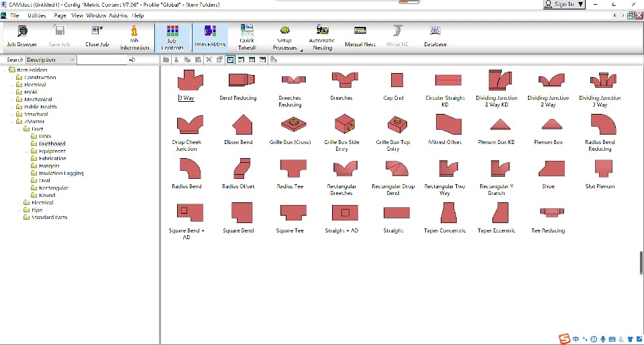Open the Database tool
Image resolution: width=644 pixels, height=345 pixels.
(435, 37)
